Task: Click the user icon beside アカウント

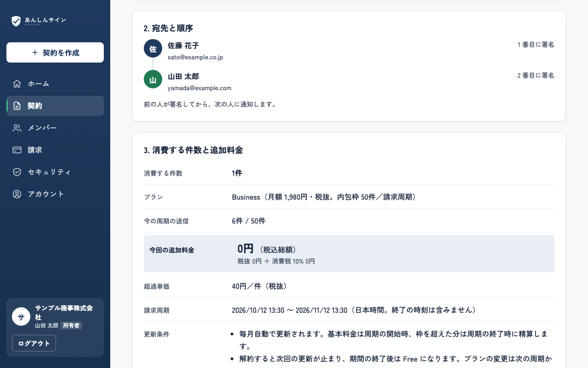Action: (x=17, y=194)
